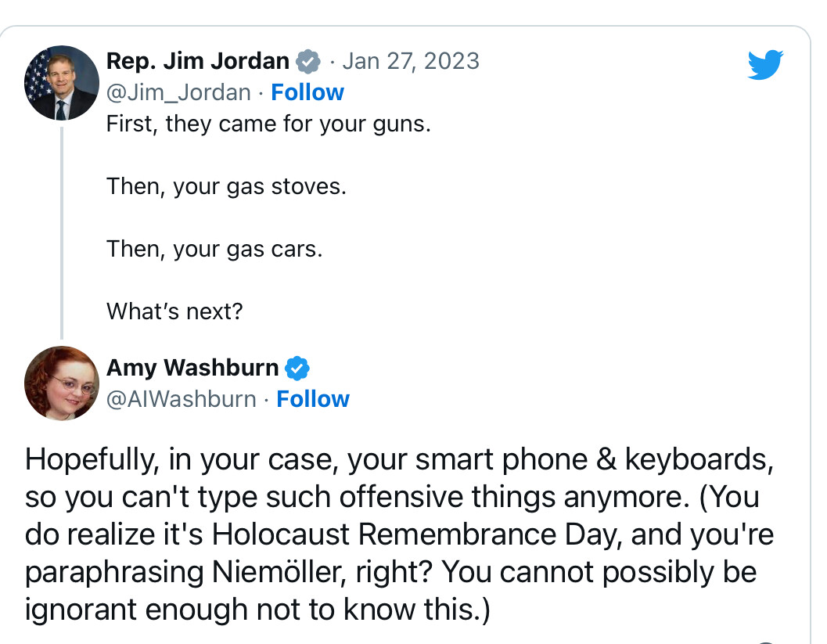This screenshot has width=827, height=644.
Task: Open Amy Washburn's profile picture
Action: point(62,383)
